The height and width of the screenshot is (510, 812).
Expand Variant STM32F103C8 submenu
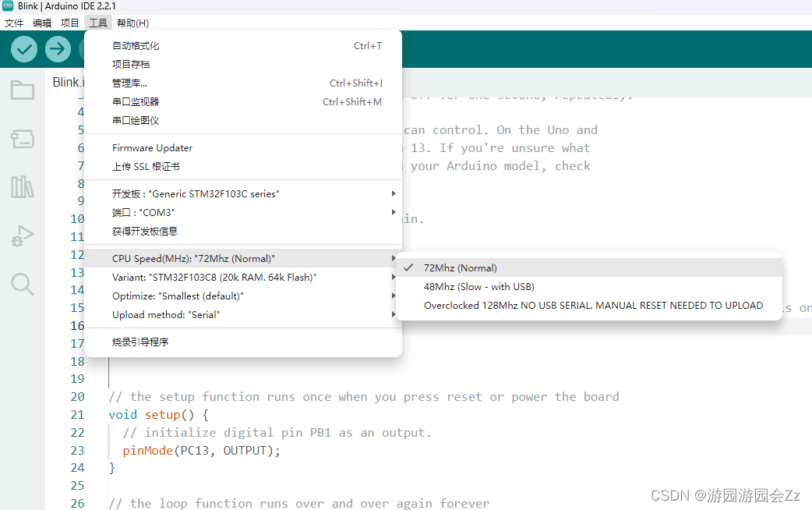tap(243, 278)
